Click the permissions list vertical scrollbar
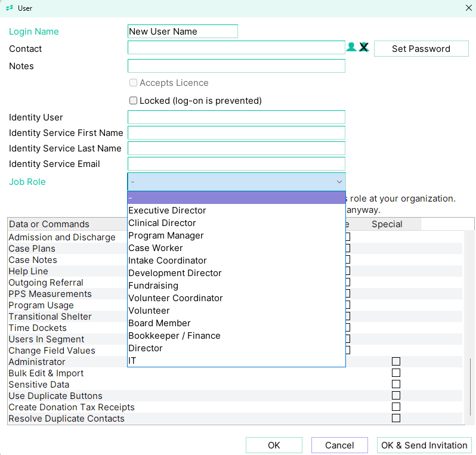 click(x=471, y=386)
